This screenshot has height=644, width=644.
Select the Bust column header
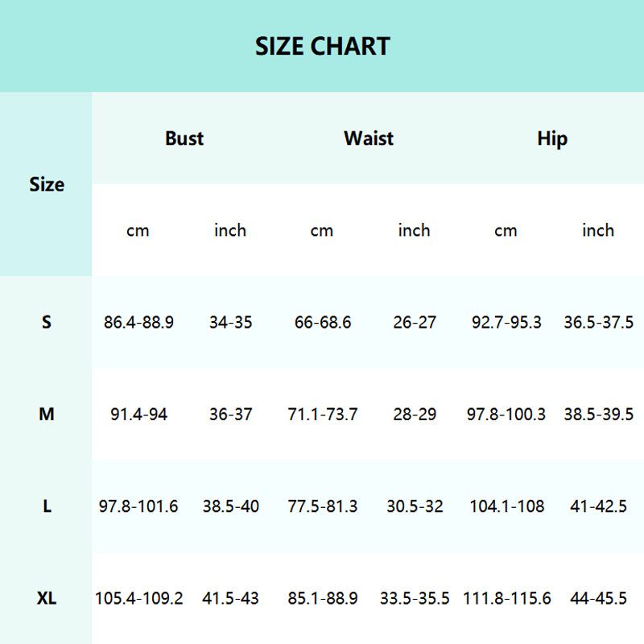184,138
